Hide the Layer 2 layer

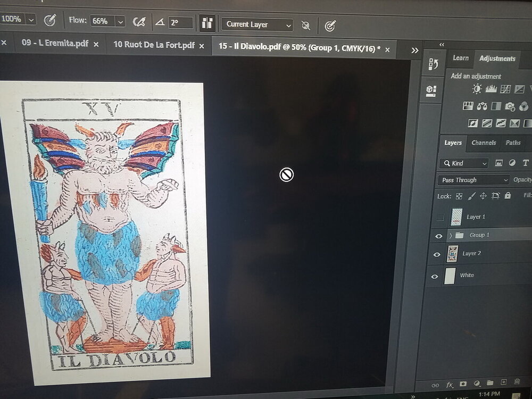[x=437, y=254]
